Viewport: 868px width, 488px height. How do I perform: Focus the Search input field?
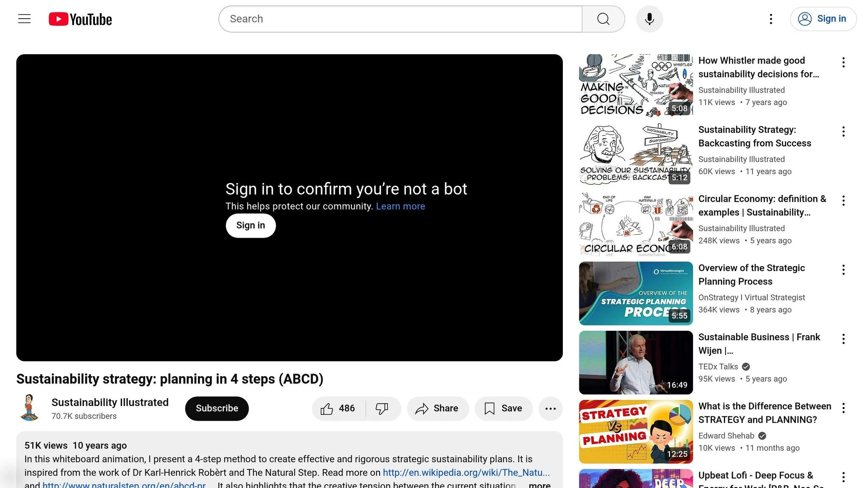401,19
